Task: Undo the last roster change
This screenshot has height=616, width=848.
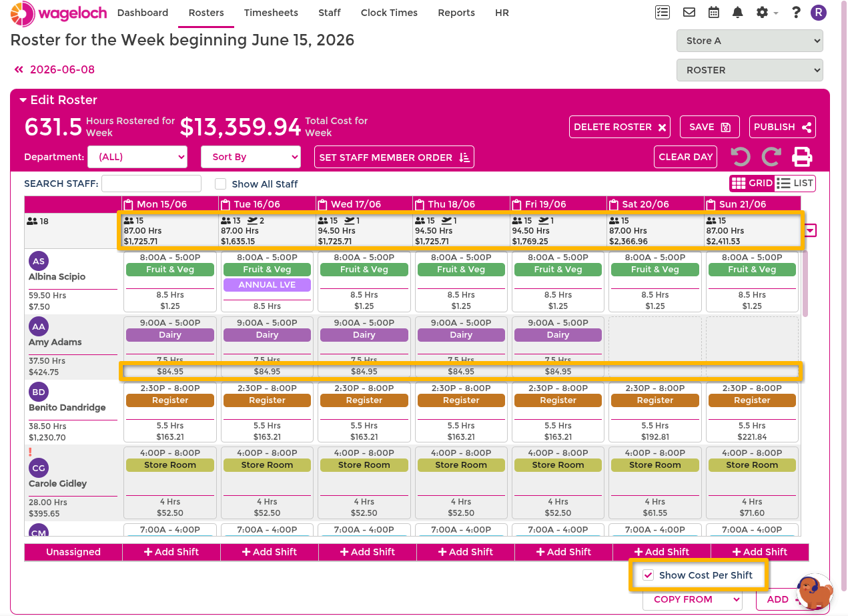Action: tap(740, 157)
